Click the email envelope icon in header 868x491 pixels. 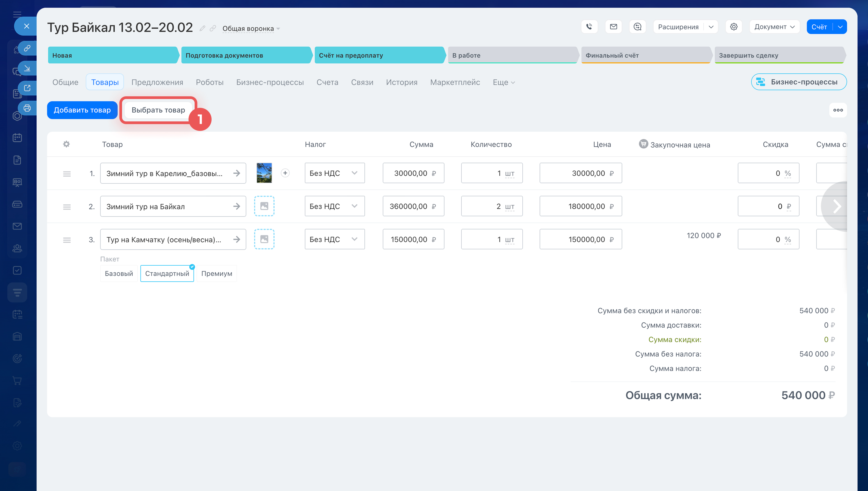(613, 27)
